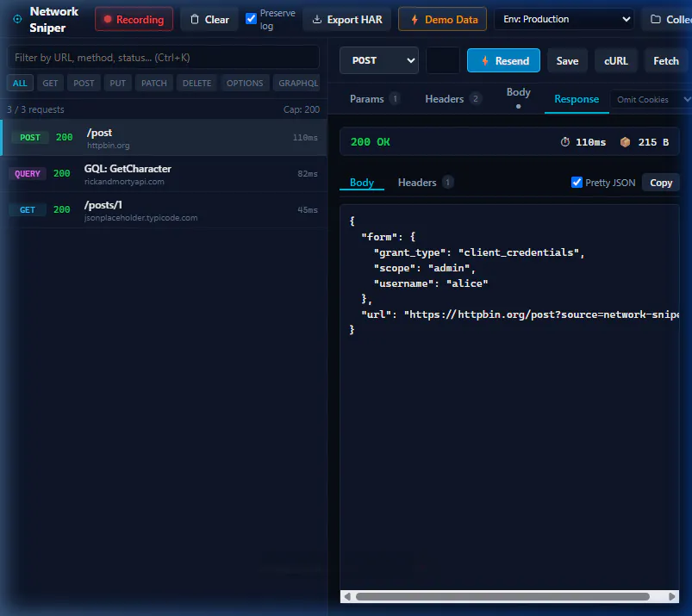
Task: Copy the request as cURL
Action: tap(615, 61)
